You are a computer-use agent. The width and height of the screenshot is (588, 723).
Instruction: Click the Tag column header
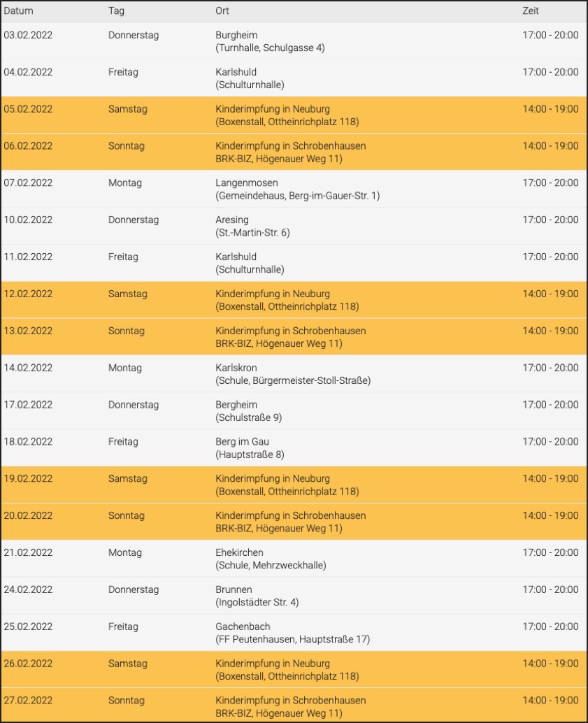point(116,11)
